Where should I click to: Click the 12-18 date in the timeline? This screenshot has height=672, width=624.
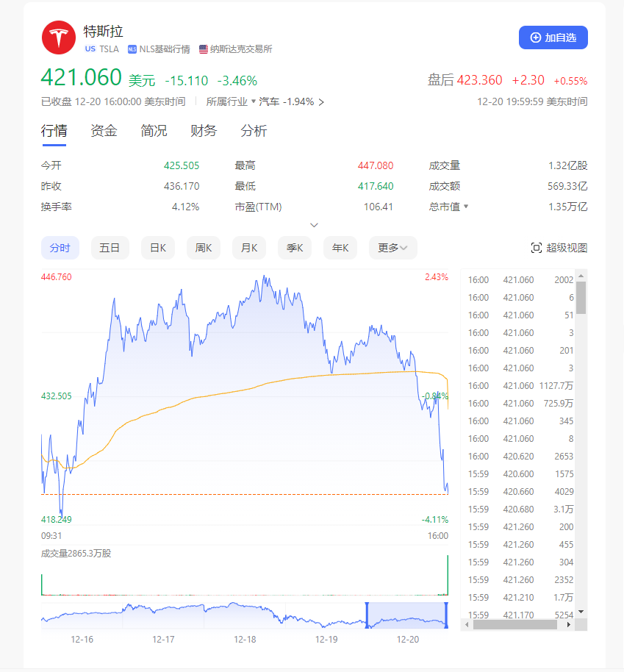tap(245, 640)
